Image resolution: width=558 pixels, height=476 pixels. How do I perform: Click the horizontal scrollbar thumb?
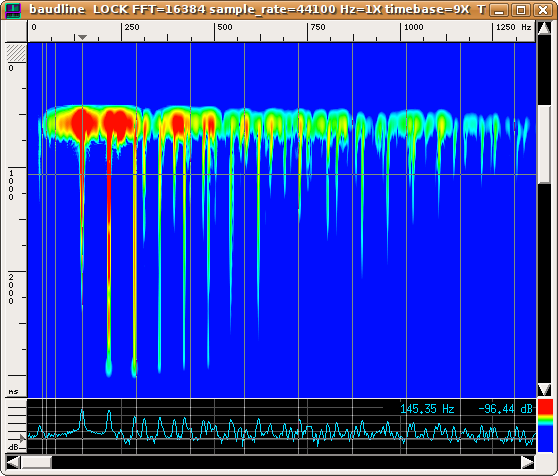[x=36, y=462]
